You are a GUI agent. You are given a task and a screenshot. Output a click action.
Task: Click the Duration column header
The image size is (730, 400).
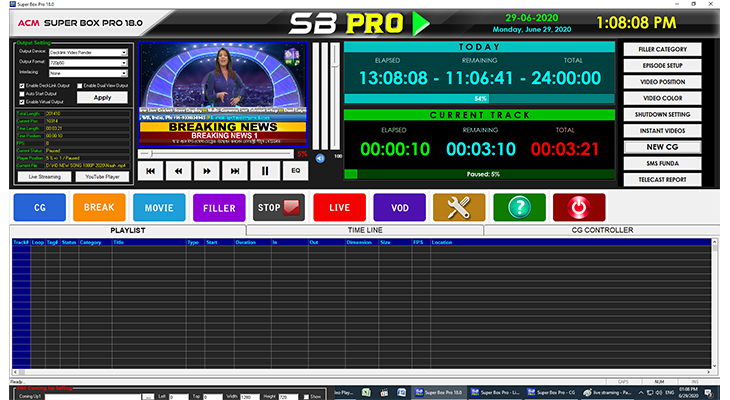point(252,243)
